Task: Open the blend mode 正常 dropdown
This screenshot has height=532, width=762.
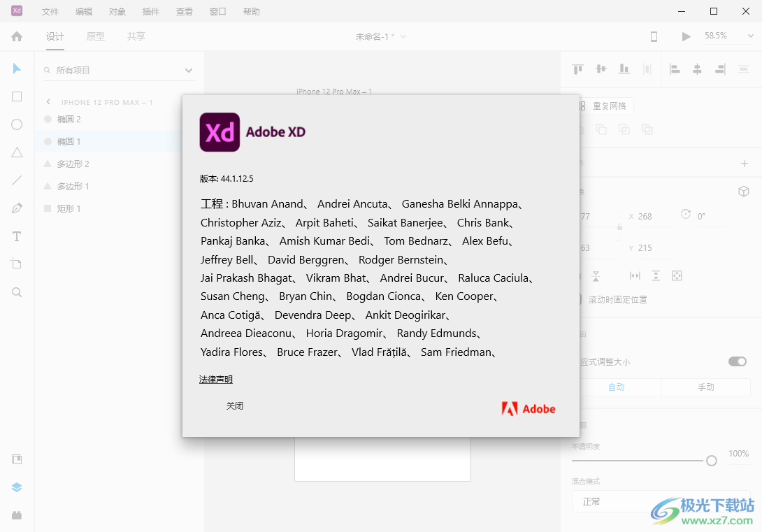Action: point(661,501)
